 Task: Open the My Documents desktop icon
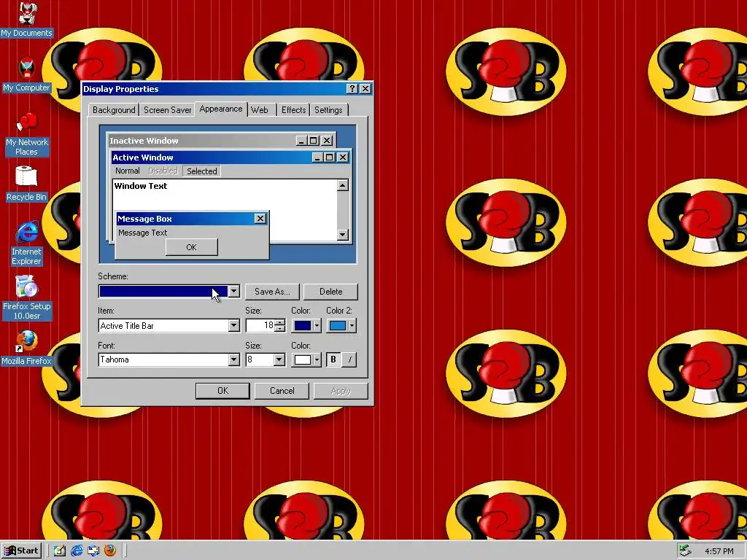click(27, 19)
